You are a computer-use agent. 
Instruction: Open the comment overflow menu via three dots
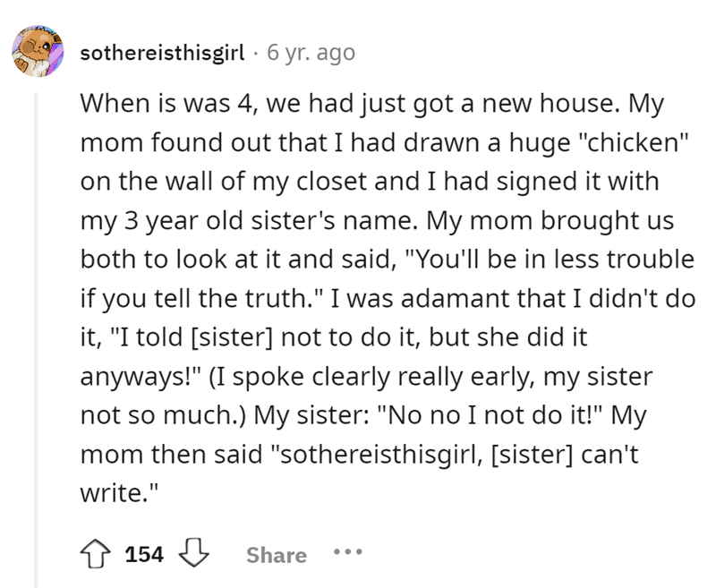click(x=347, y=554)
